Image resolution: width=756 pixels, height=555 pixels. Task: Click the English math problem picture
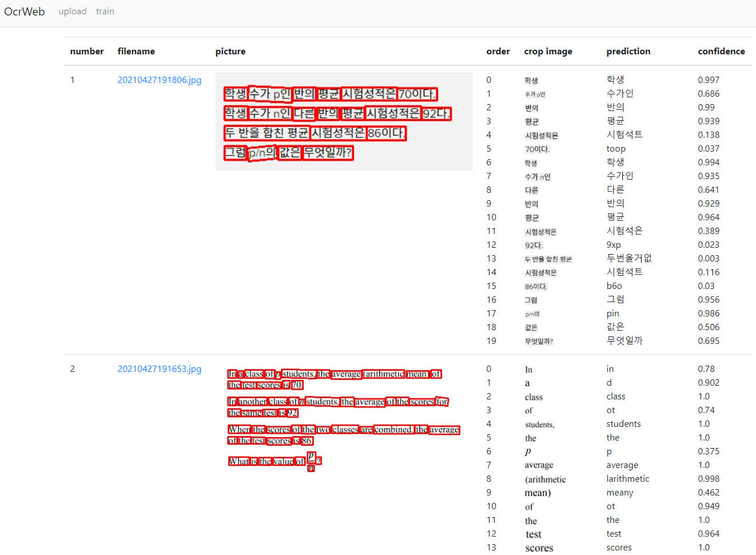[x=343, y=418]
